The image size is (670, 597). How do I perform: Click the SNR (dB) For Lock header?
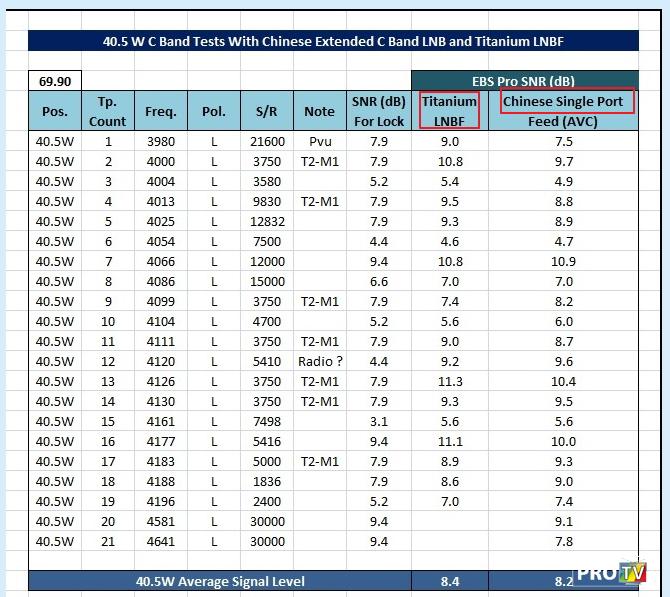point(378,111)
